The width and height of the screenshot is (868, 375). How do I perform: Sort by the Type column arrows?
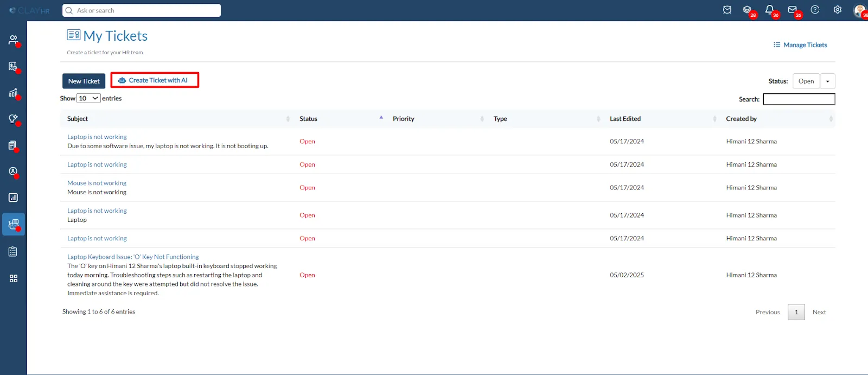click(598, 119)
